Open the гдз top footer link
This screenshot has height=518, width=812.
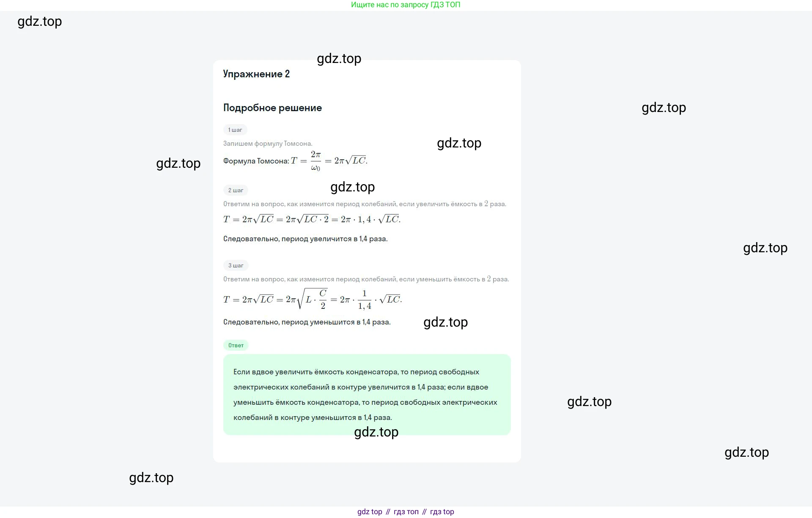(442, 512)
